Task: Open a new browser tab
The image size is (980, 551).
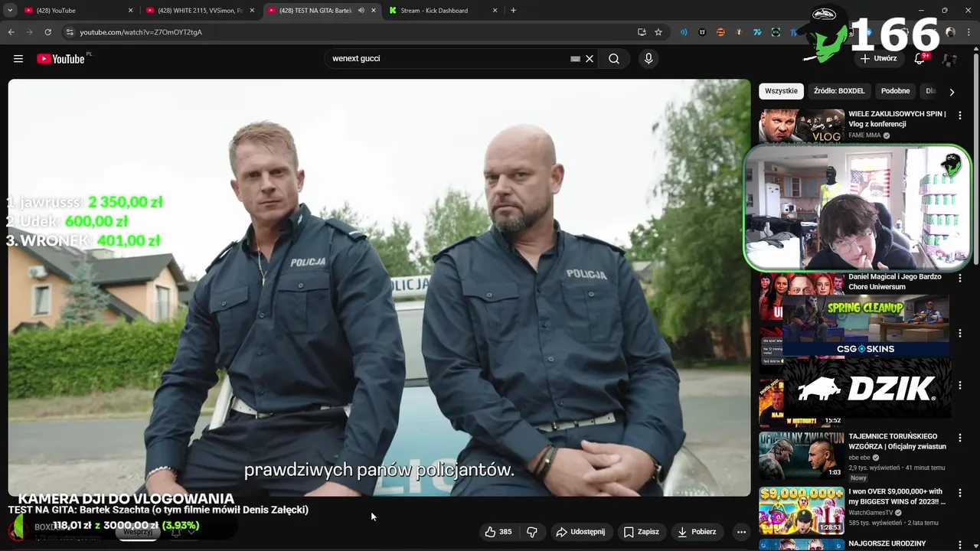Action: tap(513, 11)
